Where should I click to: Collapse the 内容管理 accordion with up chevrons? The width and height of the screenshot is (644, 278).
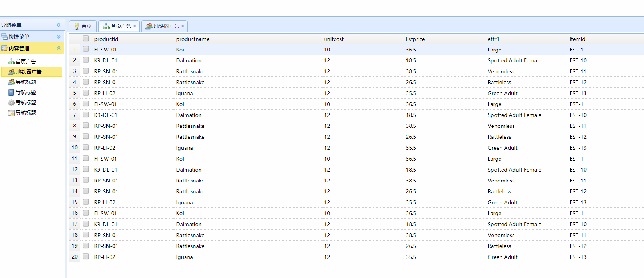click(x=59, y=48)
